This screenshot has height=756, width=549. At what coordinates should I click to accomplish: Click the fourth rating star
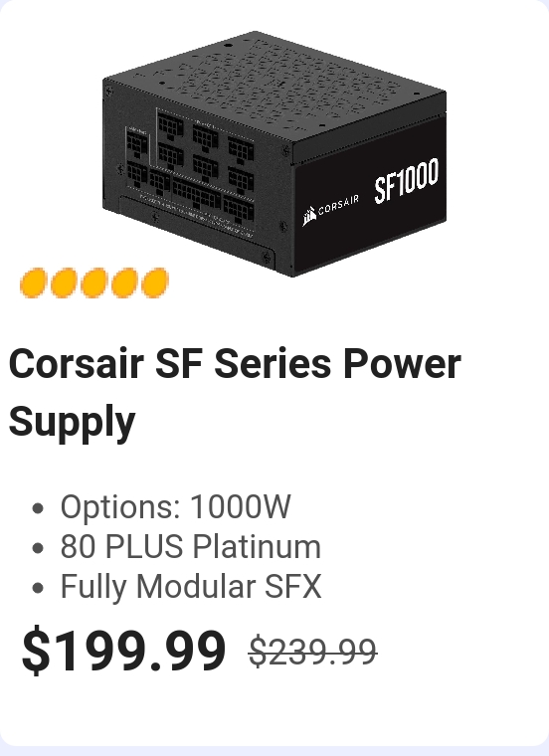(124, 283)
